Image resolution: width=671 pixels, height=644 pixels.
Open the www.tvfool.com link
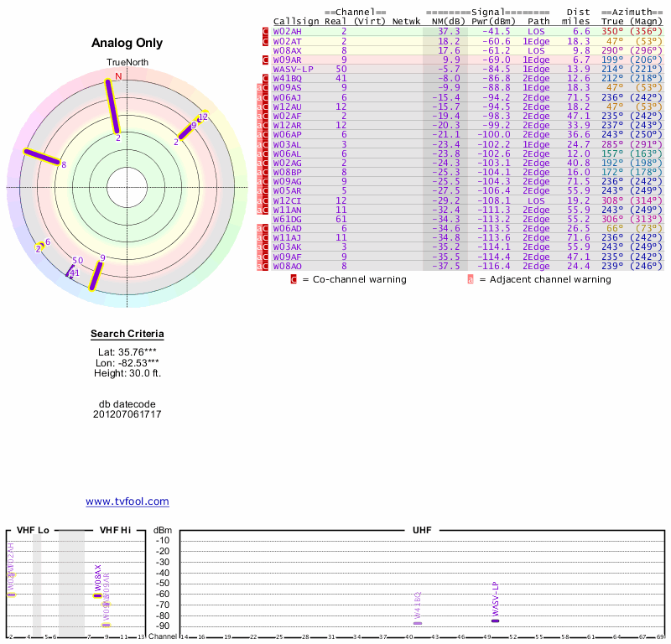[x=127, y=501]
